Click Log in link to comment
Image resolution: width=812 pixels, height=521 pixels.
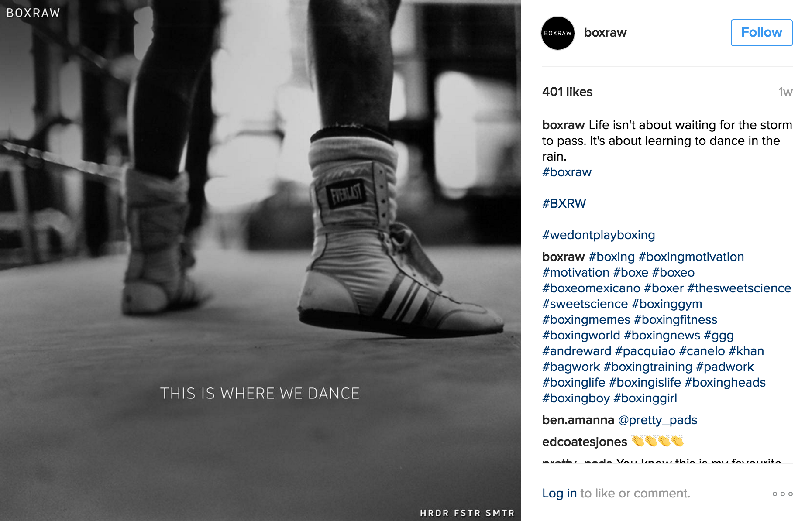tap(559, 494)
